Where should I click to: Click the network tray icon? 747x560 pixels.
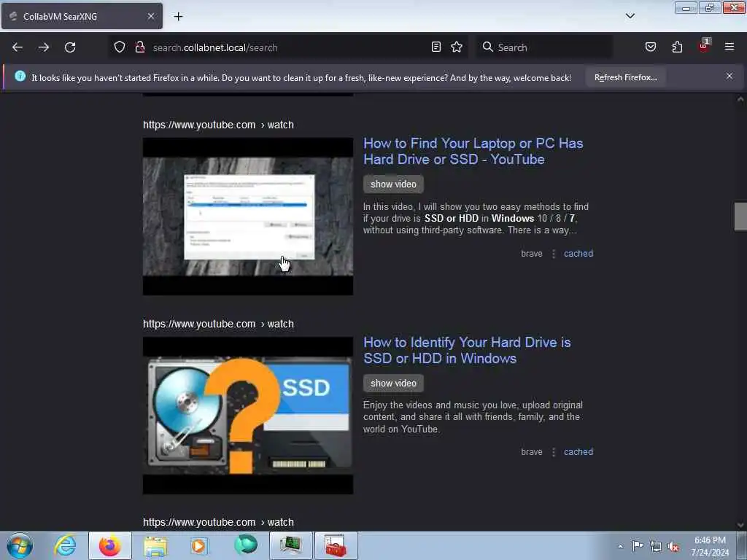click(656, 547)
